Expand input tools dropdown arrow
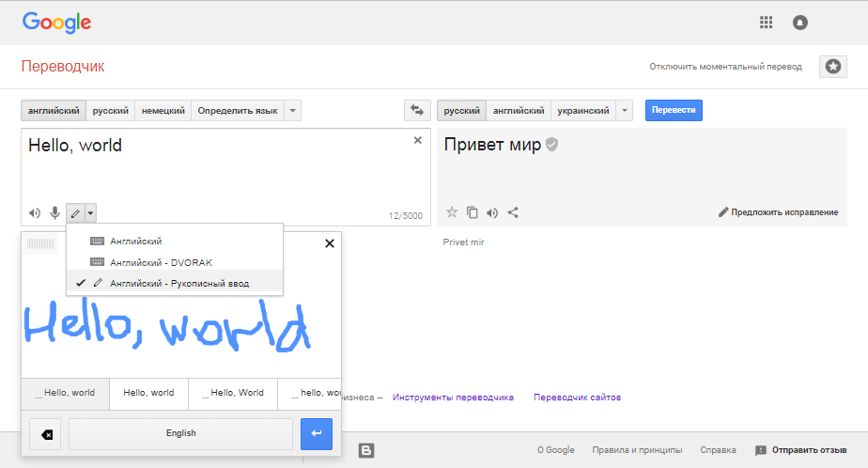This screenshot has width=868, height=468. [x=91, y=212]
